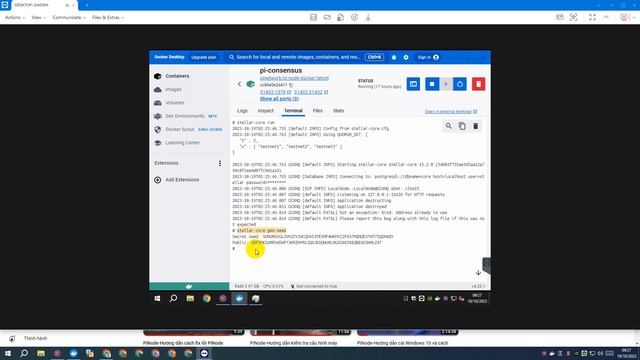This screenshot has height=360, width=640.
Task: Open the Extensions three-dot menu
Action: point(220,163)
